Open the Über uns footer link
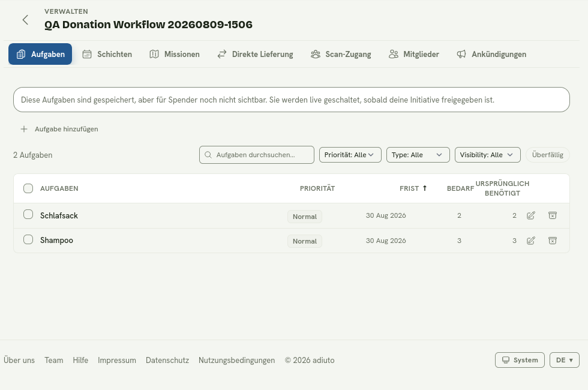This screenshot has width=588, height=390. click(19, 360)
